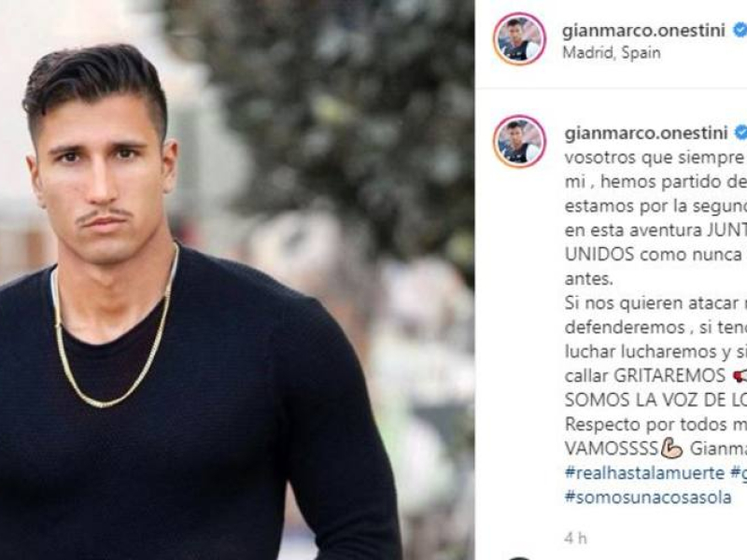
Task: Open the Madrid, Spain location link
Action: click(612, 52)
